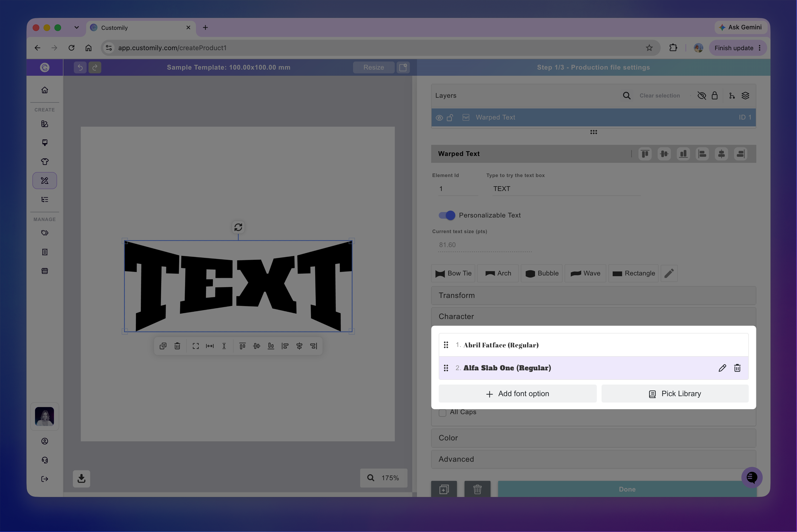Image resolution: width=797 pixels, height=532 pixels.
Task: Click the lock-all icon in the Layers header
Action: click(x=715, y=96)
